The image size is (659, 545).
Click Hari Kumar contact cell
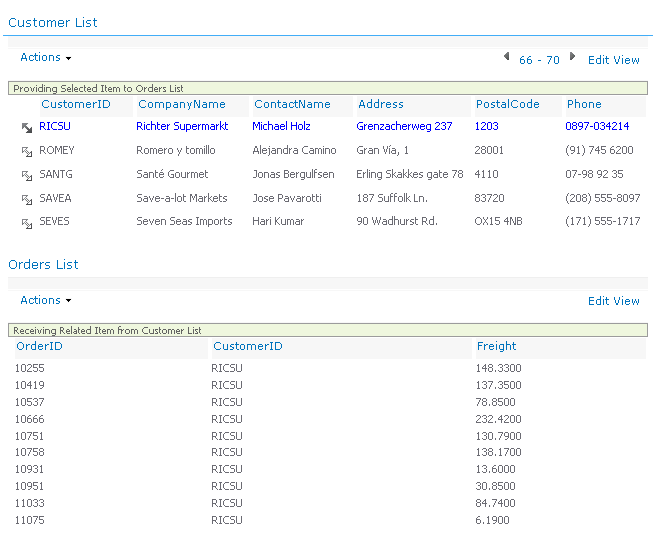[278, 221]
